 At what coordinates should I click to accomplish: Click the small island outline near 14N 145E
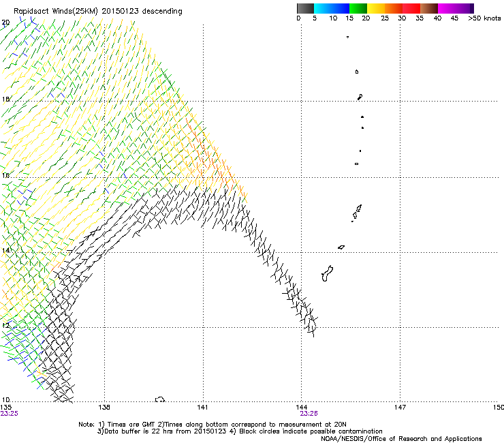click(x=341, y=247)
